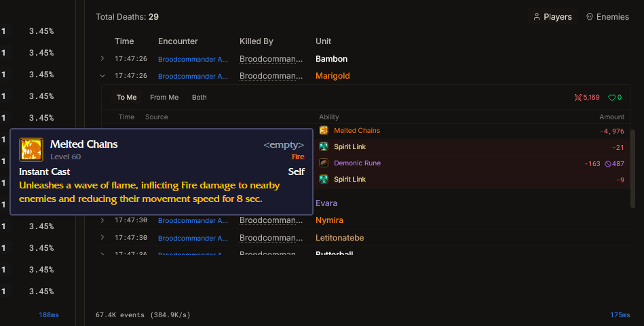Image resolution: width=644 pixels, height=326 pixels.
Task: Click timestamp 17:47:26 in Bambon row
Action: tap(130, 59)
